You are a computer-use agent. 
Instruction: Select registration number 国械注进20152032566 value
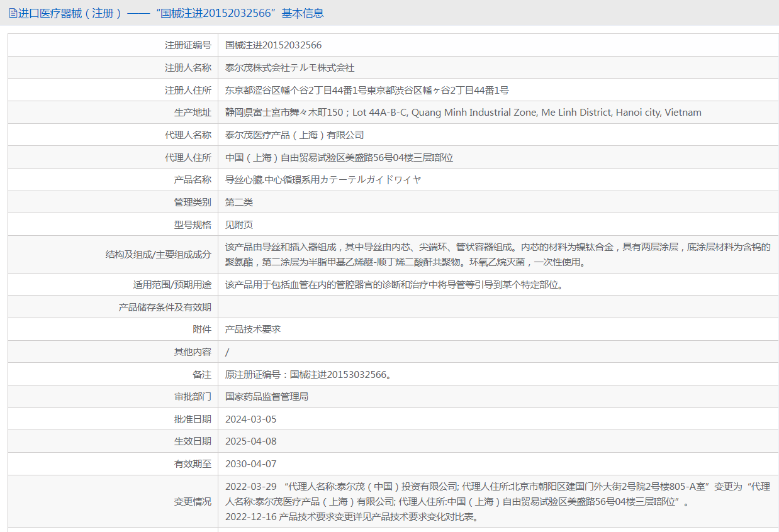pos(274,45)
